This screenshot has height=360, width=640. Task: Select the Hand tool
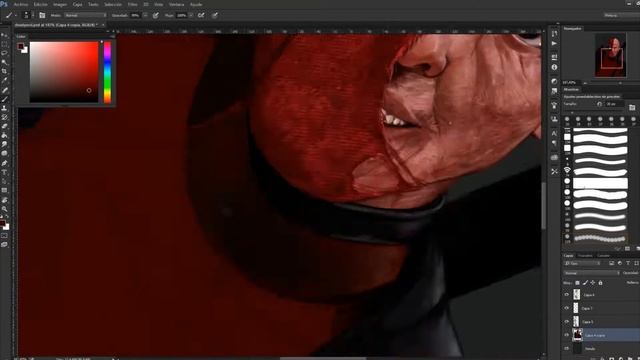click(x=4, y=200)
